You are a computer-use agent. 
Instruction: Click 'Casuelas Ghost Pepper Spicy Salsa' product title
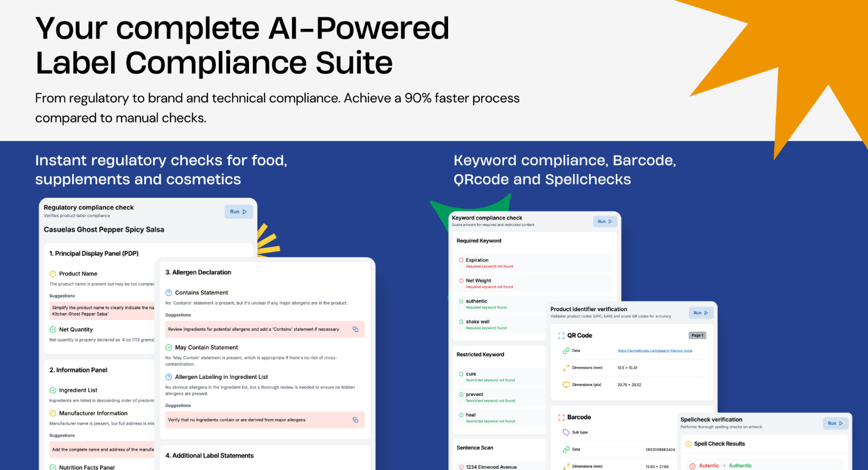click(x=104, y=229)
